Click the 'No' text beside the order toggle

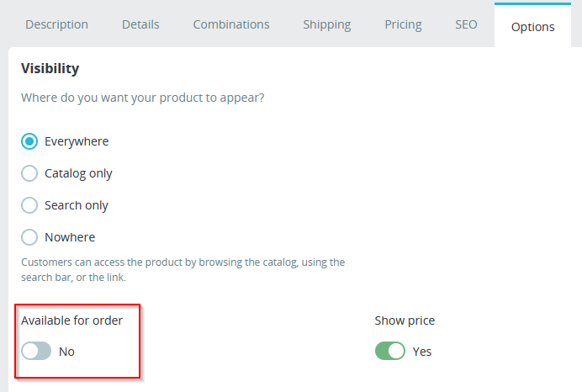coord(66,352)
